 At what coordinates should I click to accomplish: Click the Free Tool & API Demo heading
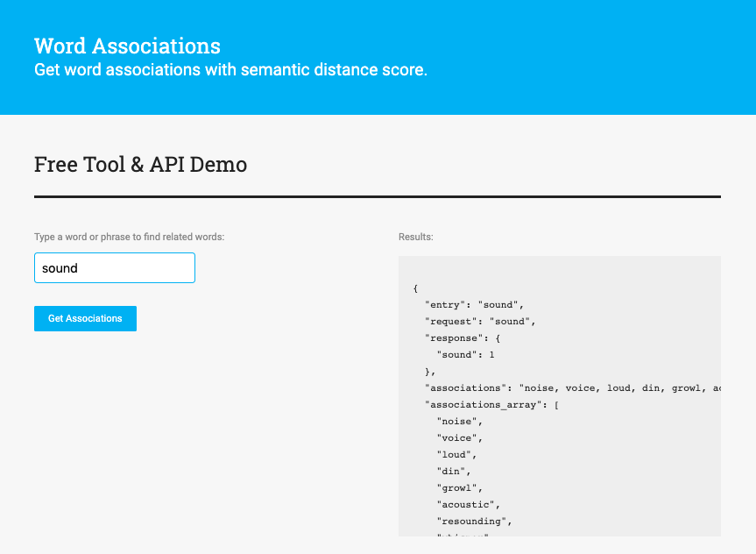tap(140, 164)
